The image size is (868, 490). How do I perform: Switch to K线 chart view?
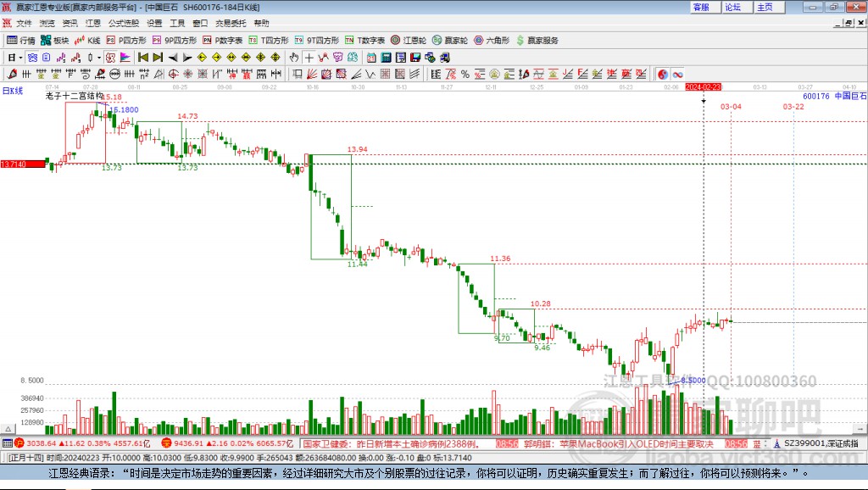tap(87, 41)
